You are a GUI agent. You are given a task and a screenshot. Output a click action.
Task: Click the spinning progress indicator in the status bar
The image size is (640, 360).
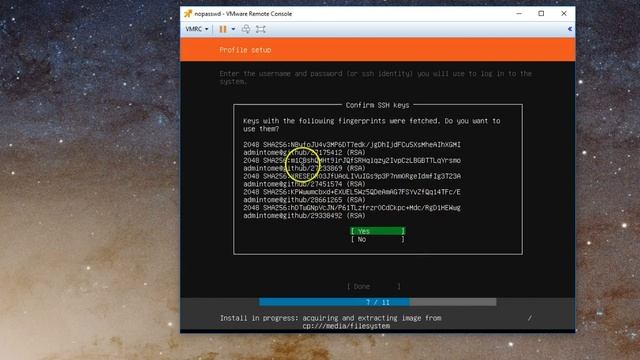[529, 318]
